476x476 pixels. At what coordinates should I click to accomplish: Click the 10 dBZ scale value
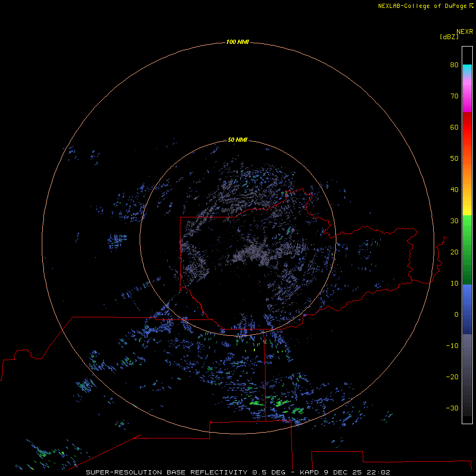click(x=454, y=283)
